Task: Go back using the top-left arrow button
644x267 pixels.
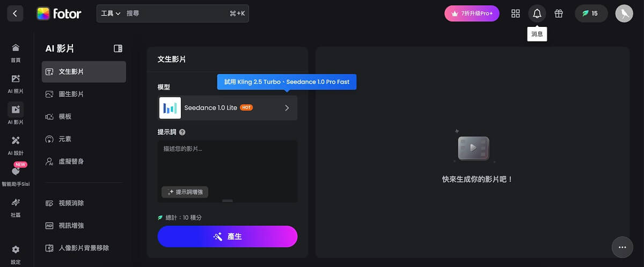Action: (15, 13)
